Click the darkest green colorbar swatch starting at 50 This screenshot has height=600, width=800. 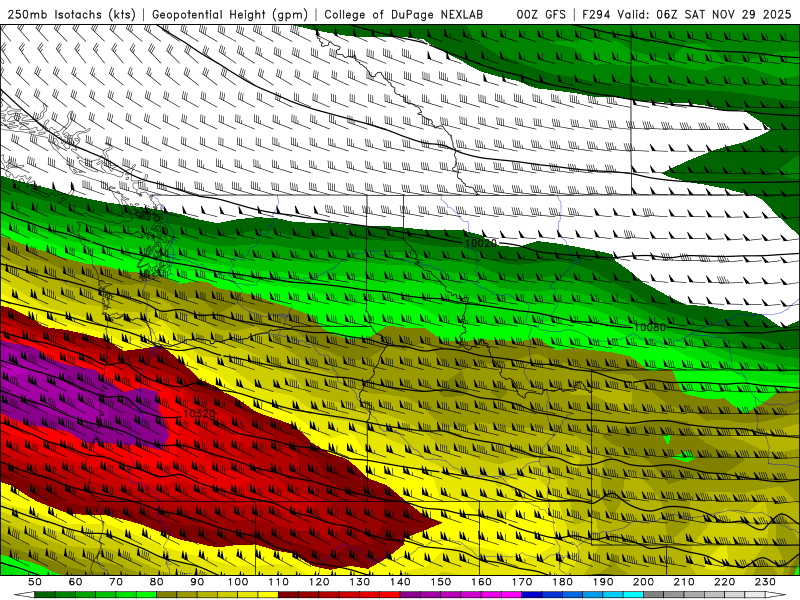click(x=45, y=595)
